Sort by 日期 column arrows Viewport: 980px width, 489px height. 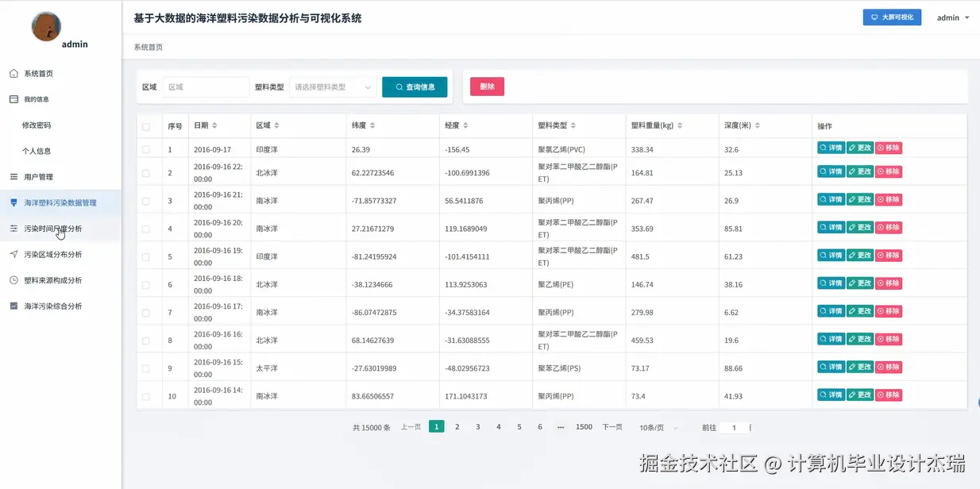point(214,125)
